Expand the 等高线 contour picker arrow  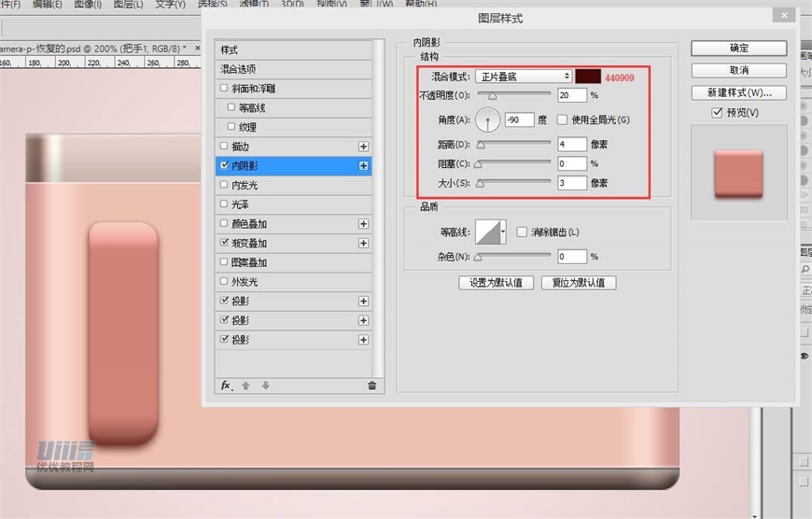point(504,232)
